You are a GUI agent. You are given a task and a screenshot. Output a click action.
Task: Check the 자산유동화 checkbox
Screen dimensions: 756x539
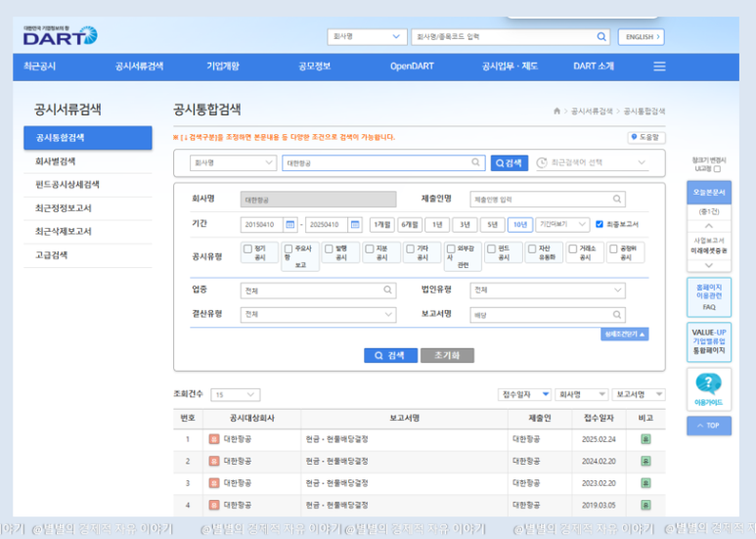click(x=532, y=248)
